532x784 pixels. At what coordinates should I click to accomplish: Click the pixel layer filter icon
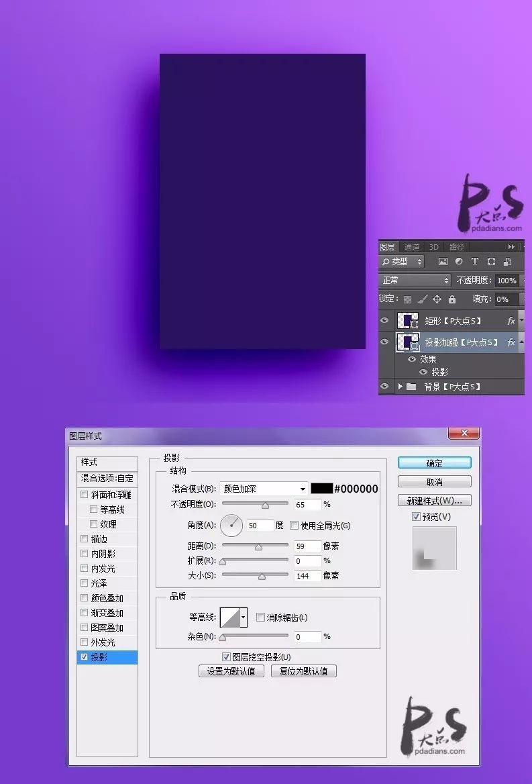coord(443,262)
